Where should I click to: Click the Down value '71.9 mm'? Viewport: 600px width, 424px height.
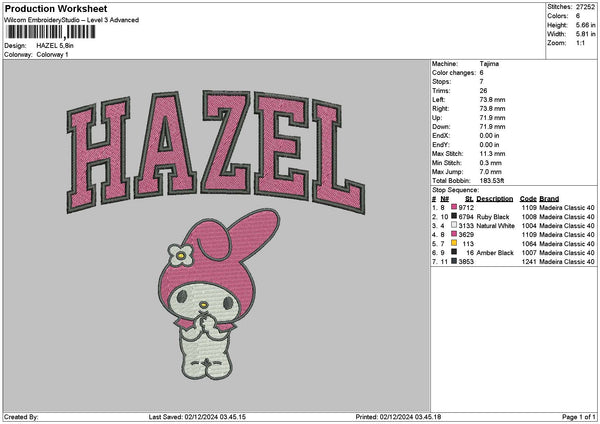(x=492, y=127)
